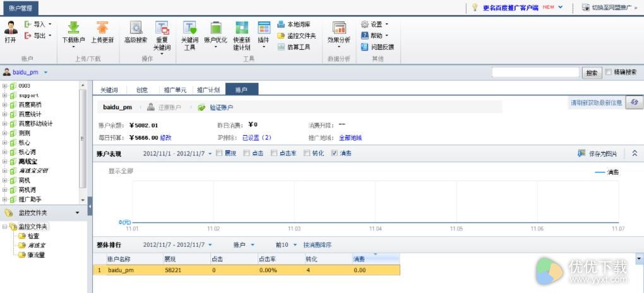Click the refresh latest info icon button
644x293 pixels.
point(635,102)
